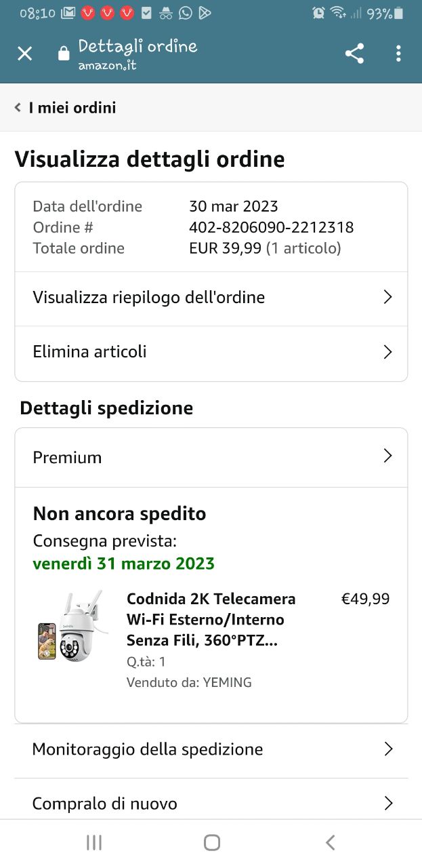
Task: Tap the Gmail notification icon in status bar
Action: [68, 13]
